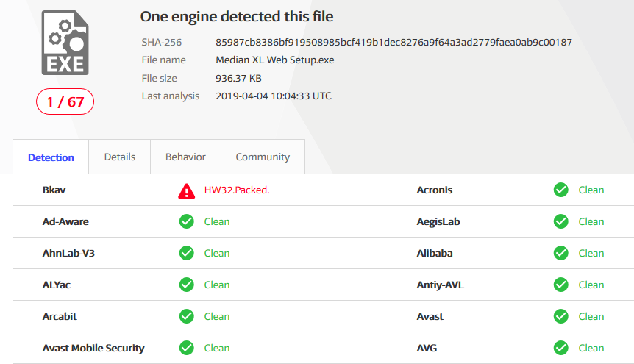The image size is (634, 364).
Task: Click the 1 / 67 detection ratio badge
Action: [x=65, y=101]
